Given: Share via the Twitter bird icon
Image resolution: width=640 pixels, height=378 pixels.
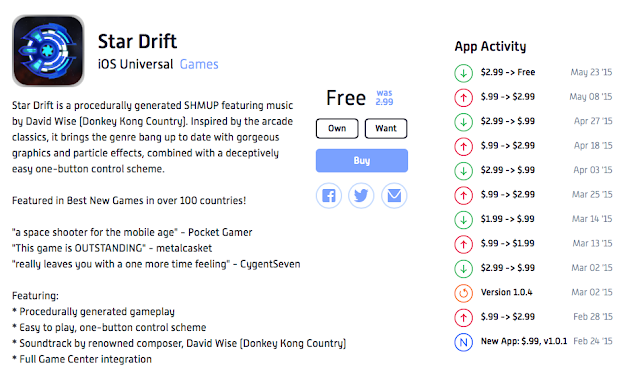Looking at the screenshot, I should 361,196.
